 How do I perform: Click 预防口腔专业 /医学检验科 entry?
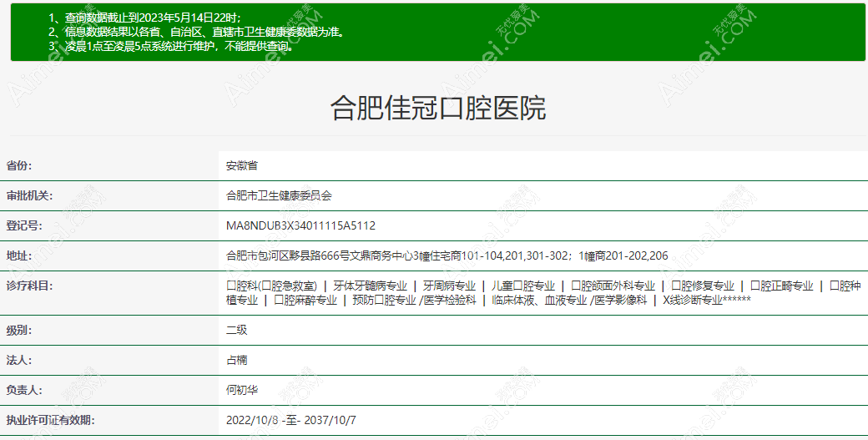pyautogui.click(x=414, y=300)
